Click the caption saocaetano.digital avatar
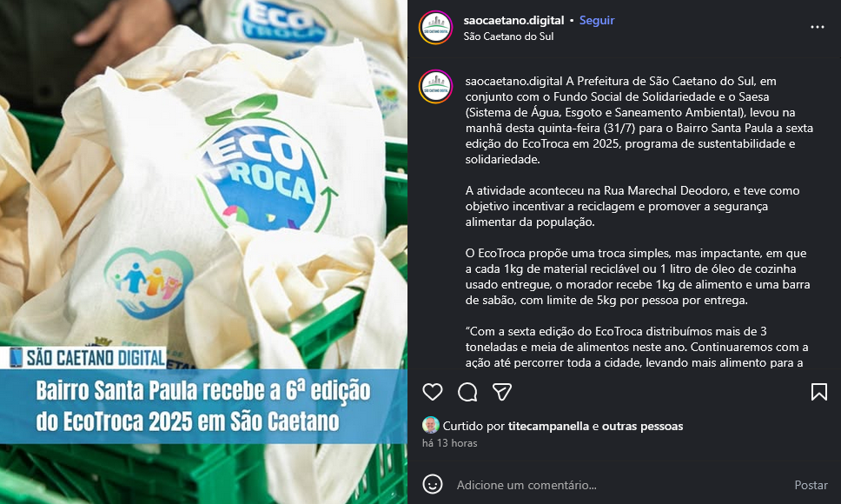Screen dimensions: 841x504 (x=435, y=86)
